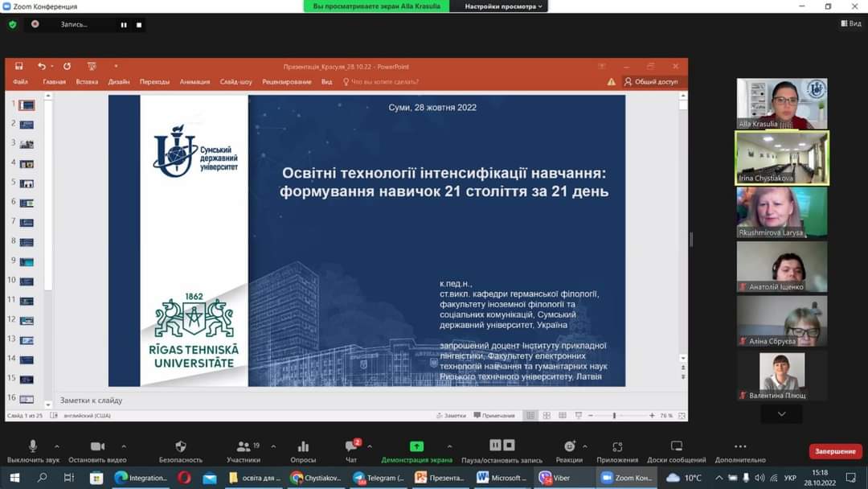Mute the microphone (Выключить звук)

[x=33, y=447]
